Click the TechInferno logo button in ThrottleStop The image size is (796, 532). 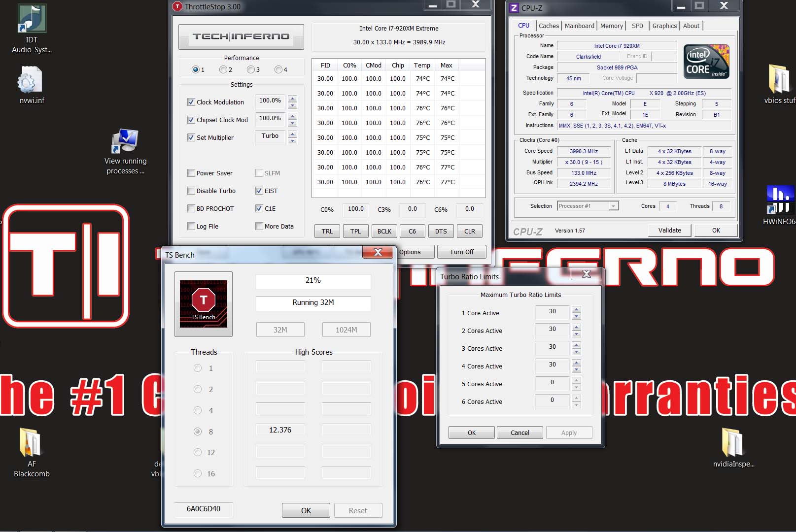pyautogui.click(x=241, y=36)
